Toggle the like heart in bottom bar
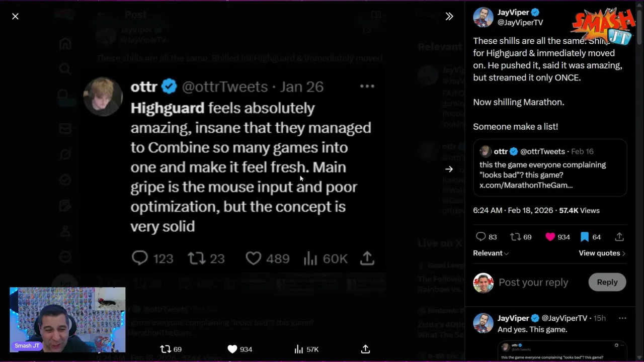 click(232, 349)
